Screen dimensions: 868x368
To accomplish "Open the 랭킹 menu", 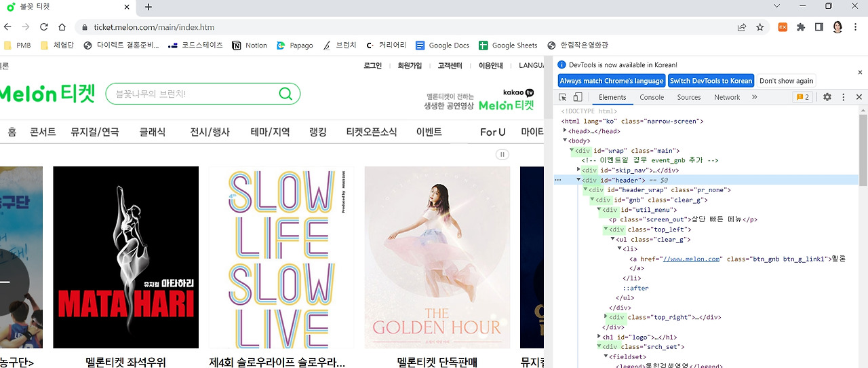I will click(x=318, y=132).
